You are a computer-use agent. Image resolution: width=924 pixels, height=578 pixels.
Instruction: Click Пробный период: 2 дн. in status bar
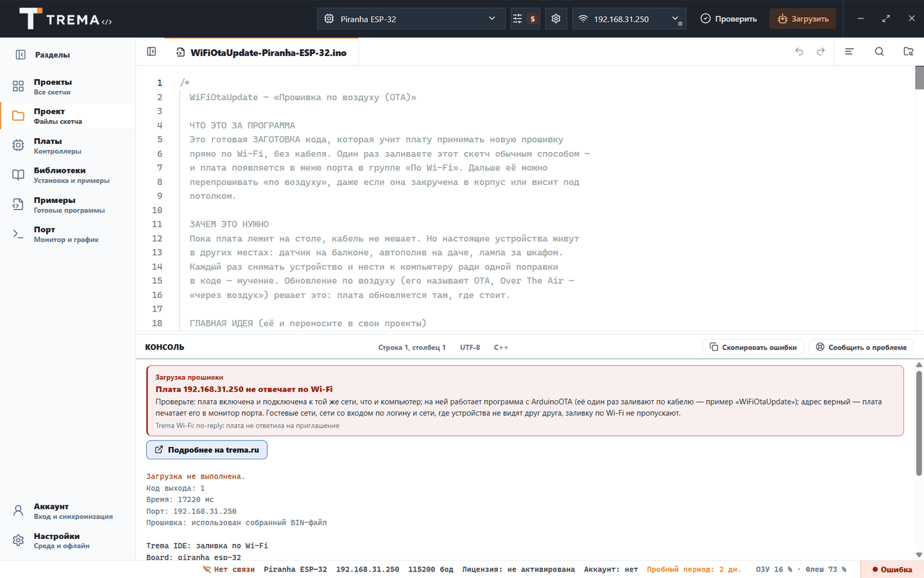[694, 570]
